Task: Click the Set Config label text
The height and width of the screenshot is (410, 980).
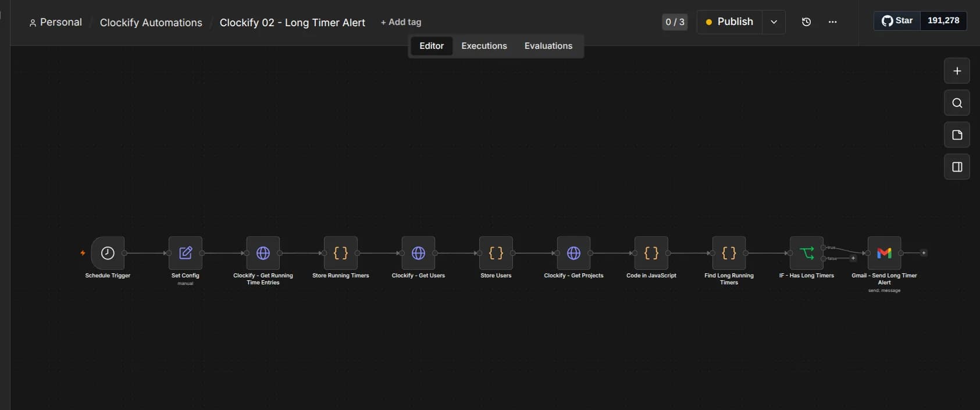Action: (x=186, y=276)
